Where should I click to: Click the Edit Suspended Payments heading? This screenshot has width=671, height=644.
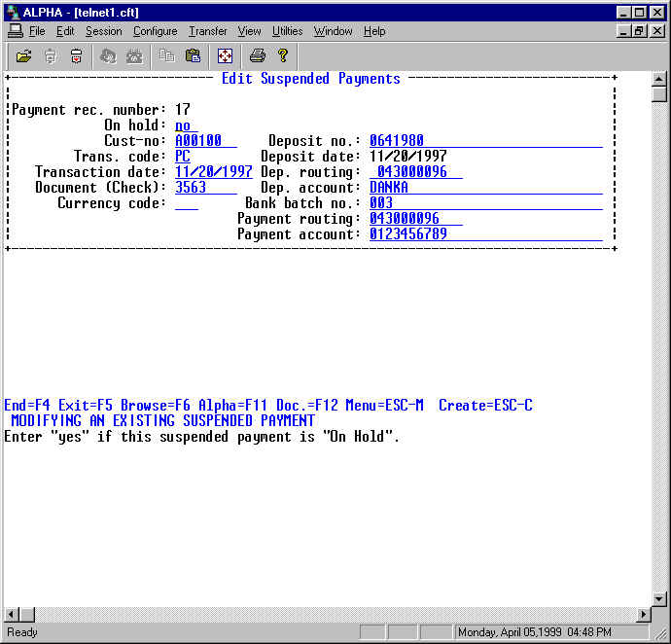coord(311,79)
